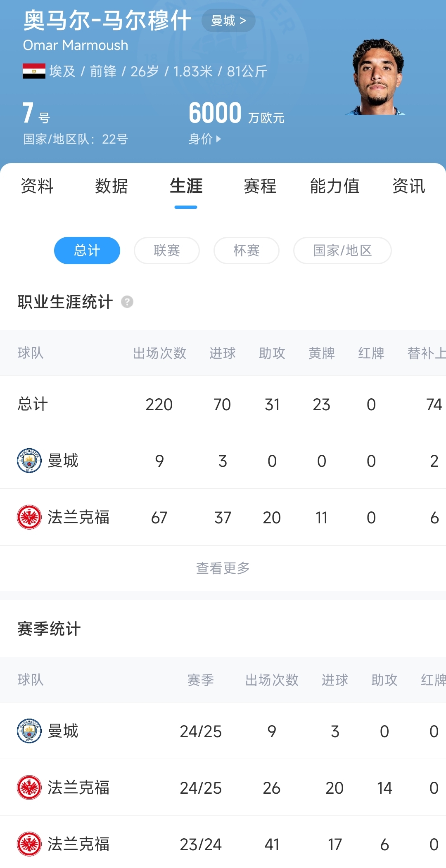Click Frankfurt crest in career stats
Screen dimensions: 446x868
(29, 517)
